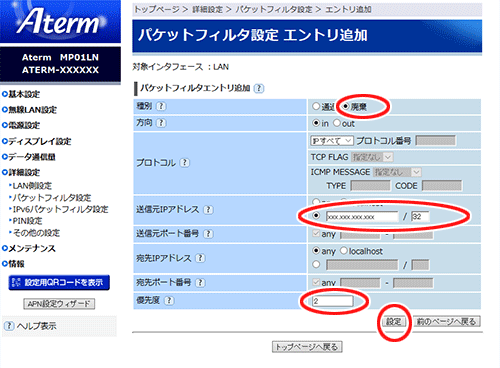Select out direction radio button
500x368 pixels.
point(337,123)
